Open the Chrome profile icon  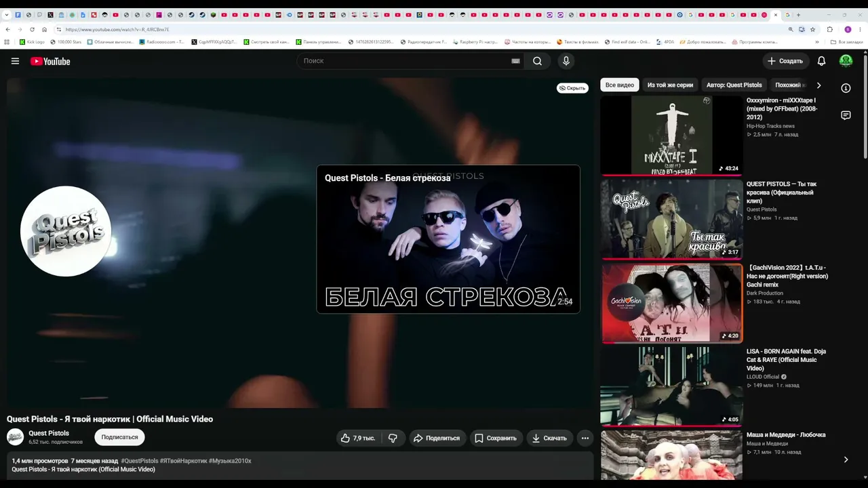(848, 29)
